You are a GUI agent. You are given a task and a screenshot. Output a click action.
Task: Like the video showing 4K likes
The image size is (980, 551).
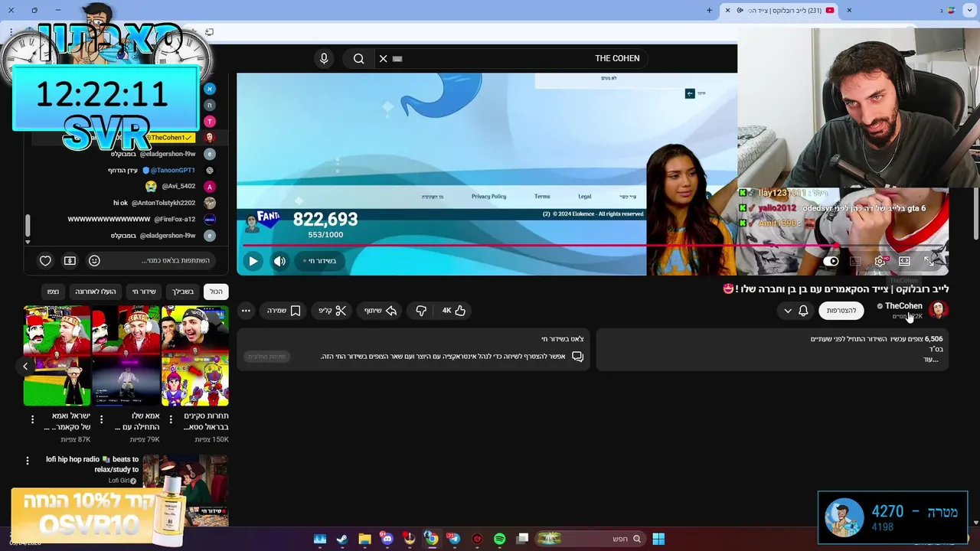tap(453, 311)
